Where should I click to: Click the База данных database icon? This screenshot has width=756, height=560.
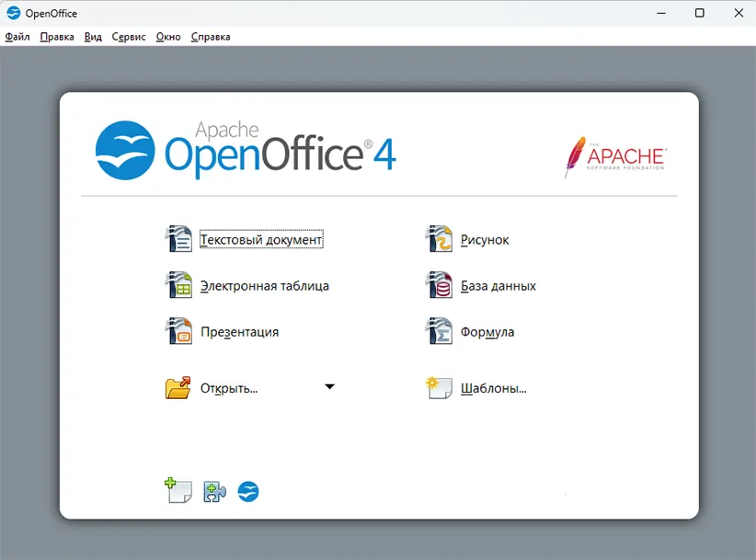(x=439, y=285)
